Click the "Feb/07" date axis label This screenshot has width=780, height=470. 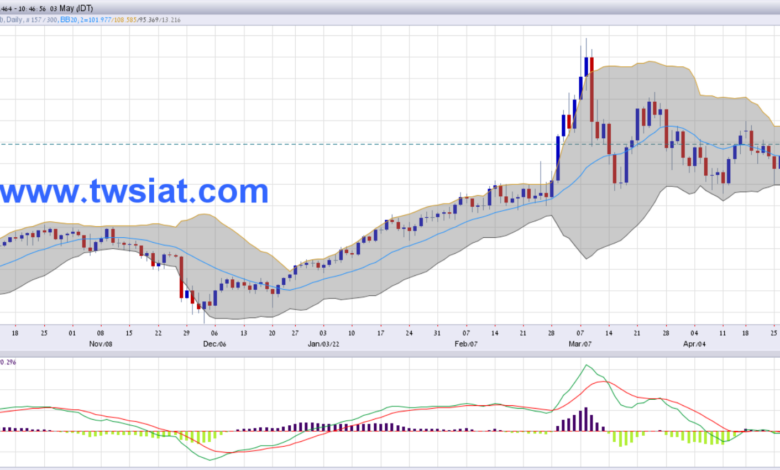click(466, 344)
